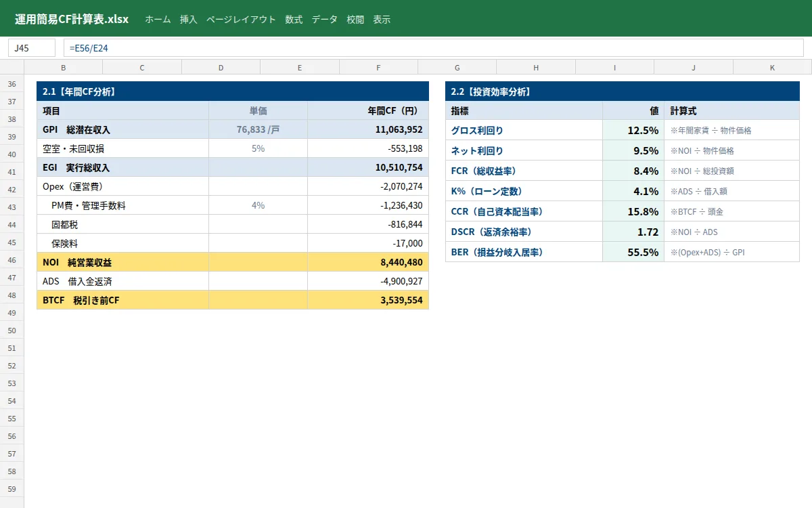Select the -553,198 value cell
Viewport: 812px width, 508px height.
pyautogui.click(x=368, y=148)
